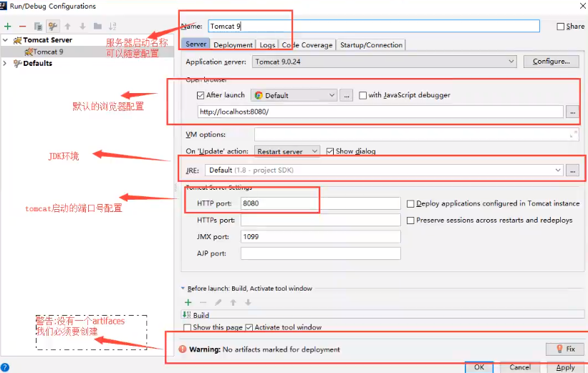Screen dimensions: 588x373
Task: Confirm with the OK button
Action: point(479,367)
